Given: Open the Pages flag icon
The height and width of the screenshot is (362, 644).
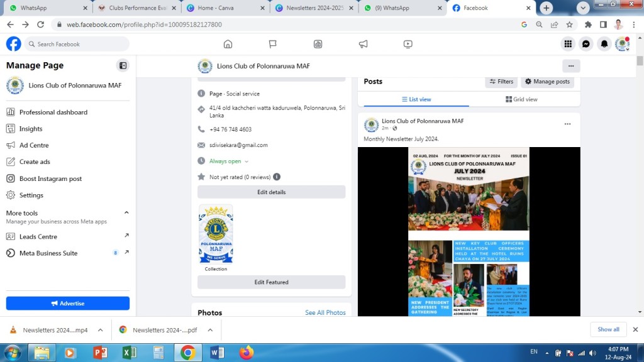Looking at the screenshot, I should pyautogui.click(x=273, y=44).
